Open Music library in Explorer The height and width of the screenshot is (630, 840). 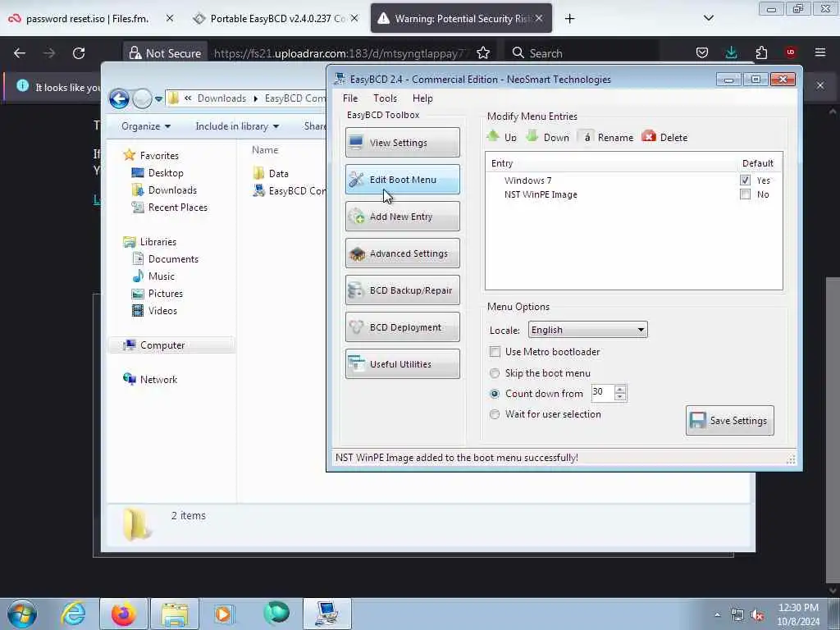tap(162, 276)
